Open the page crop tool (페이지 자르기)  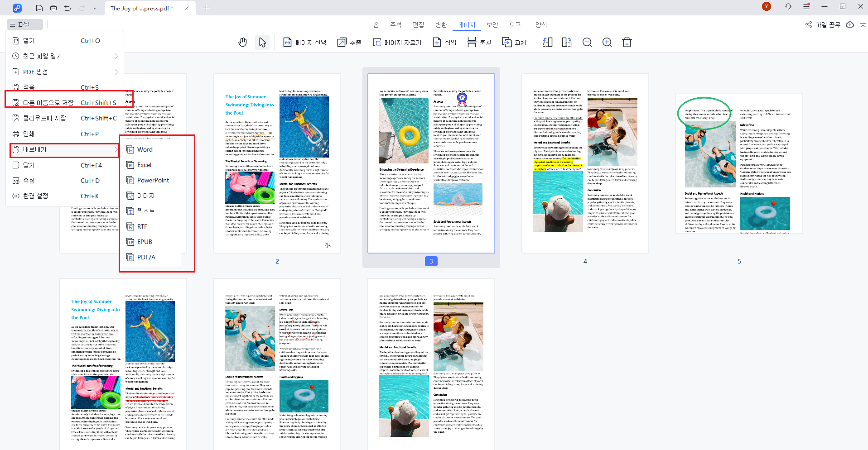point(396,42)
